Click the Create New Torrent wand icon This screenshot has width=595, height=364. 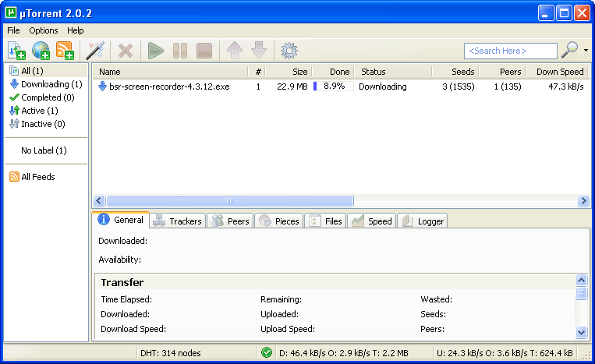click(95, 51)
